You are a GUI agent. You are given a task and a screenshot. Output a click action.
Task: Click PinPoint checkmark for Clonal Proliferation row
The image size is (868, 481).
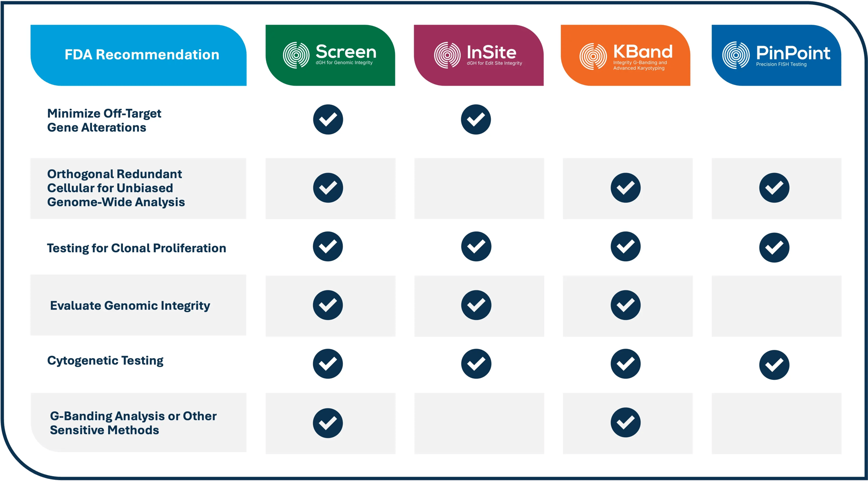pos(774,247)
